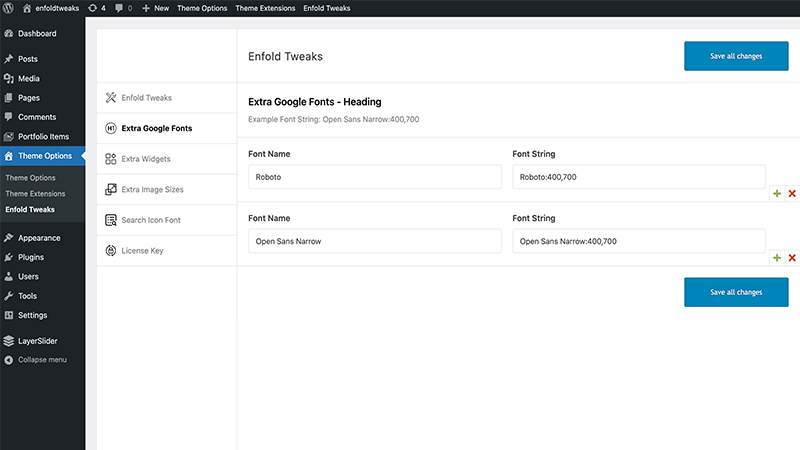
Task: Click the Search Icon Font icon
Action: (111, 220)
